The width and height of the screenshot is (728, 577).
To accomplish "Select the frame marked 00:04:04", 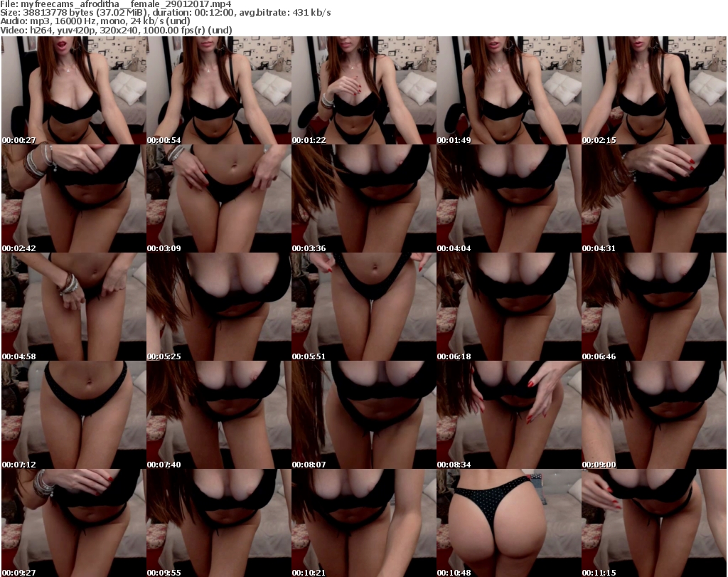I will pos(508,199).
